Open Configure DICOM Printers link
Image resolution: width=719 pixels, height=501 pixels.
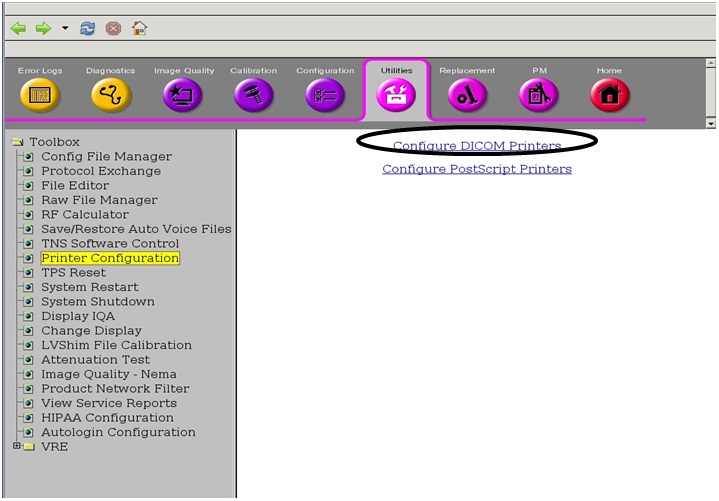click(x=477, y=146)
